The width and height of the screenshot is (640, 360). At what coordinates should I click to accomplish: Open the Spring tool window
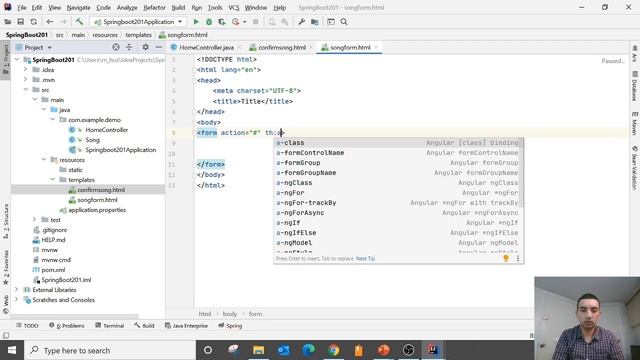coord(230,326)
